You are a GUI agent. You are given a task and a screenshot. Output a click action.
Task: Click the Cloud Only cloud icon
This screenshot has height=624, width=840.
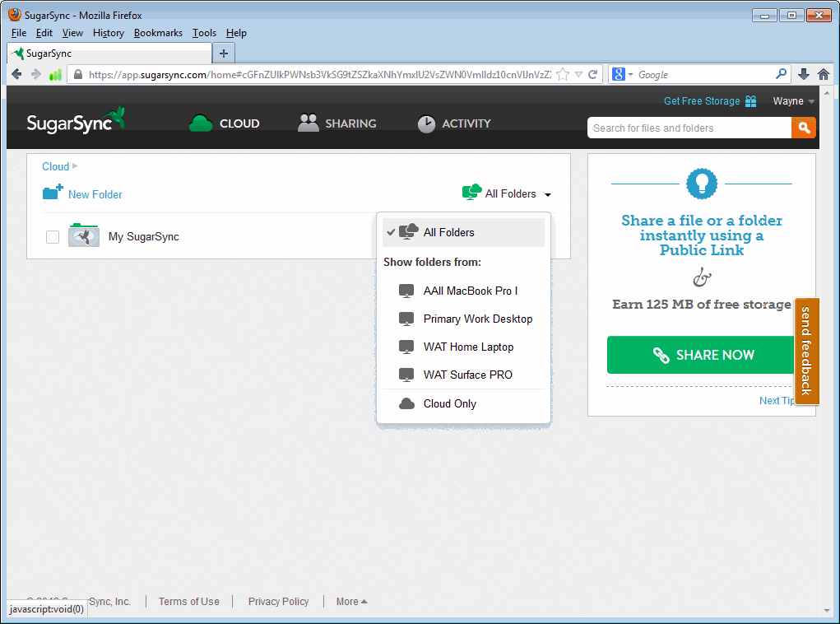coord(406,403)
